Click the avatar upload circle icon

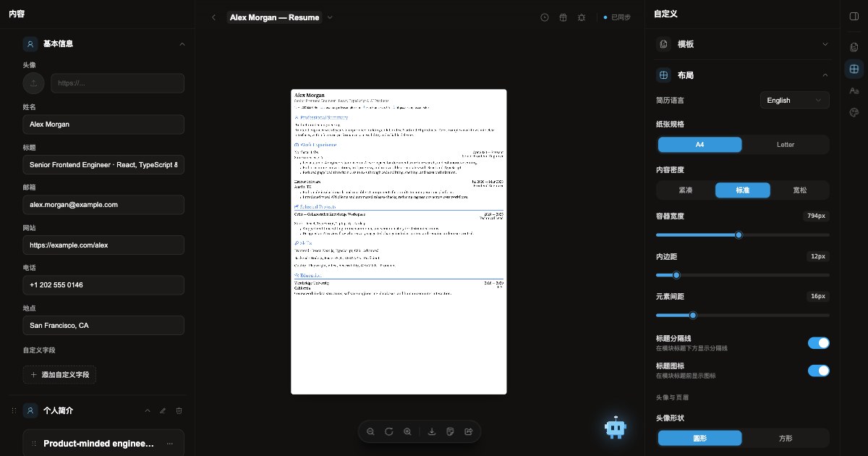click(x=33, y=83)
